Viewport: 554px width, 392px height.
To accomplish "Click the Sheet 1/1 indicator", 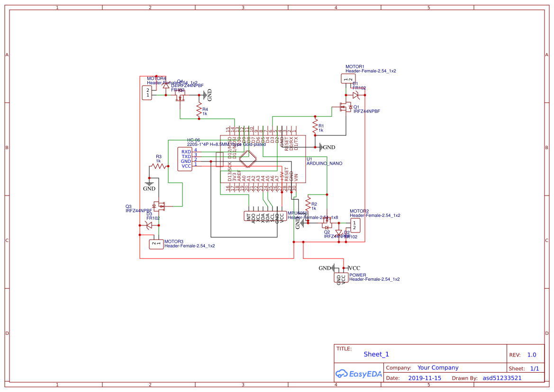I will click(536, 368).
